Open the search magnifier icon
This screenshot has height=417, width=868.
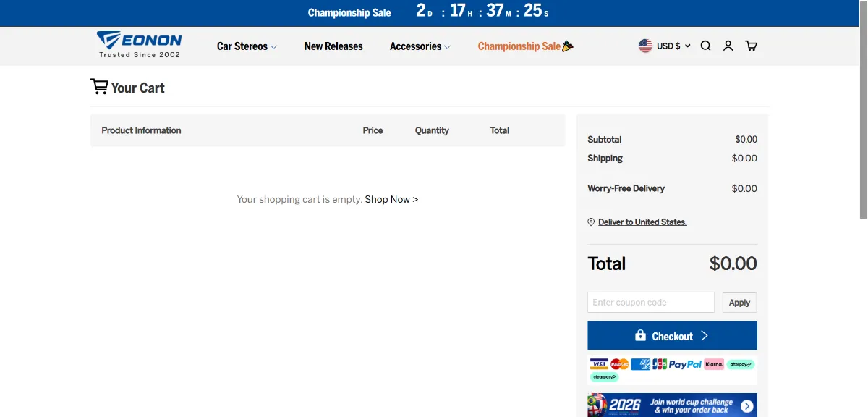pos(706,46)
